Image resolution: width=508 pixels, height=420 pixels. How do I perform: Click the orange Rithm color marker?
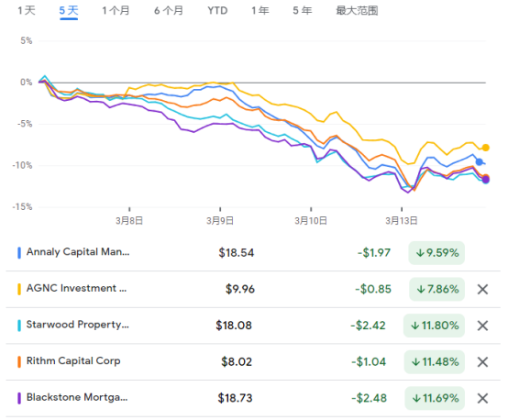click(19, 361)
